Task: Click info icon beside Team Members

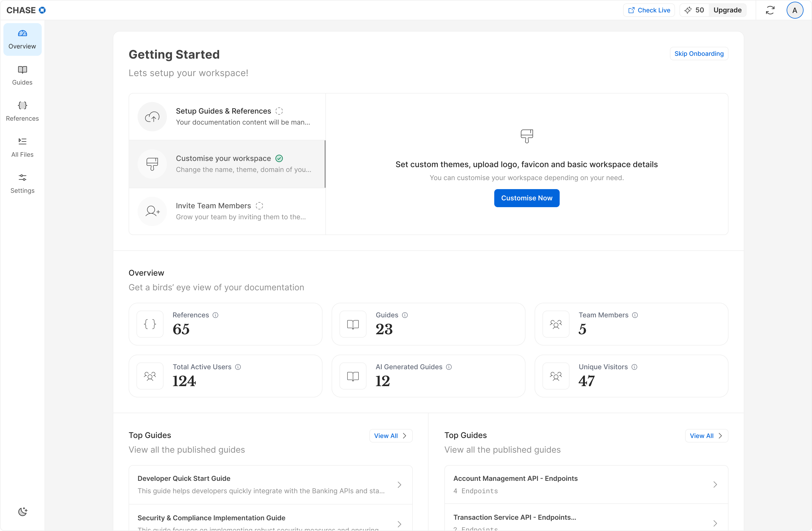Action: pyautogui.click(x=635, y=315)
